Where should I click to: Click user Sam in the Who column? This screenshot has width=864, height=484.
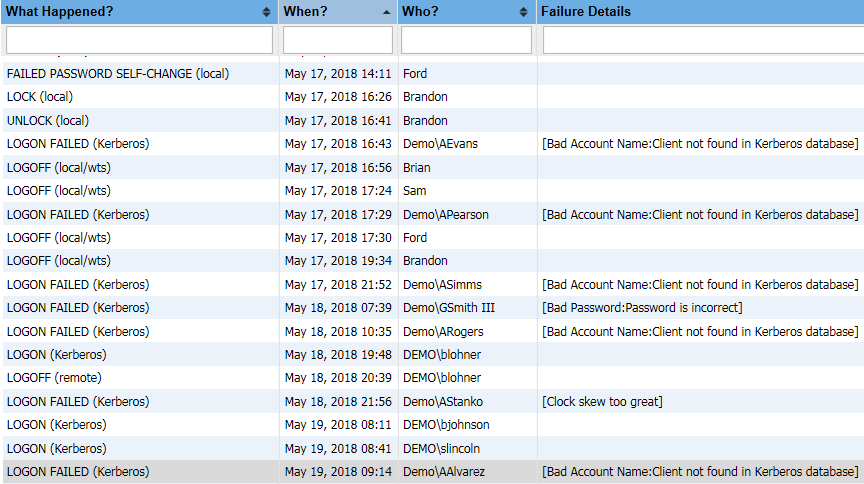[414, 191]
